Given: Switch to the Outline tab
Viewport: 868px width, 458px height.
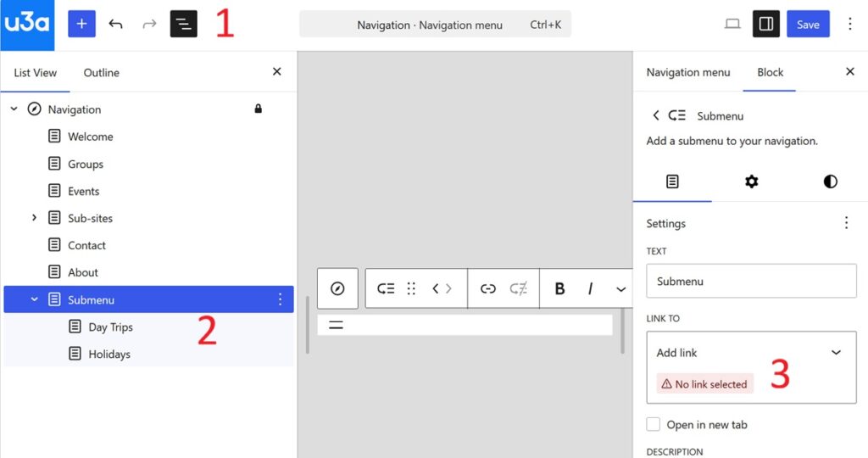Looking at the screenshot, I should tap(102, 73).
